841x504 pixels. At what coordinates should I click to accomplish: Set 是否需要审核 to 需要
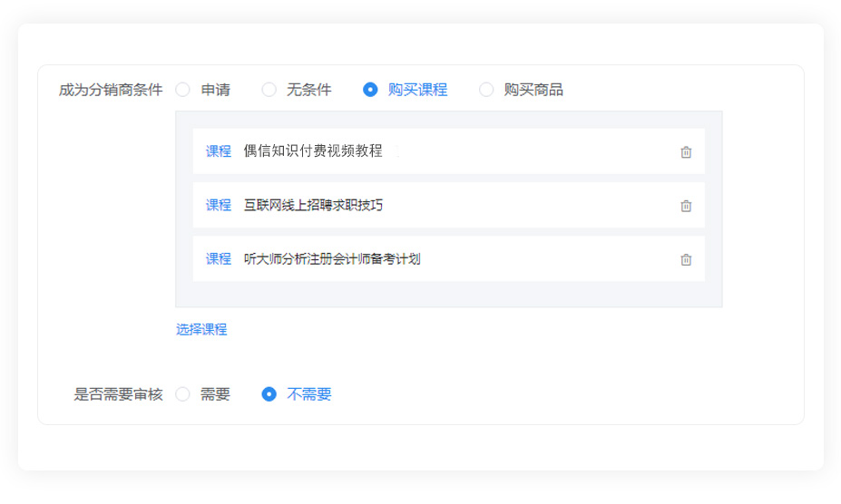(x=183, y=394)
